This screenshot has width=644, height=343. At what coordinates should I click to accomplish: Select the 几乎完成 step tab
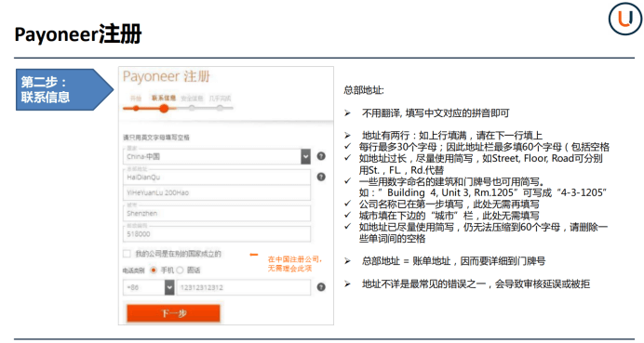point(220,99)
